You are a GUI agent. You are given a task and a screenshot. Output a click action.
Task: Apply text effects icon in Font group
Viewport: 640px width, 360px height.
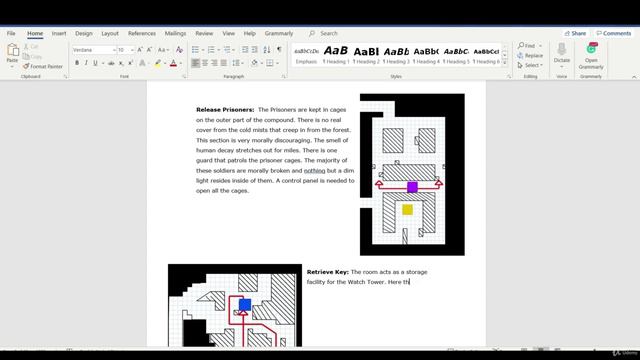[142, 63]
